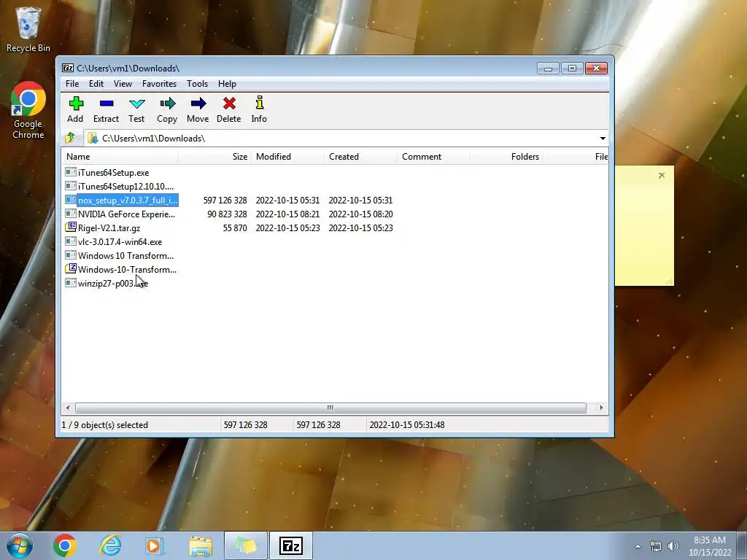Click the volume speaker tray icon
The height and width of the screenshot is (560, 747).
point(673,546)
